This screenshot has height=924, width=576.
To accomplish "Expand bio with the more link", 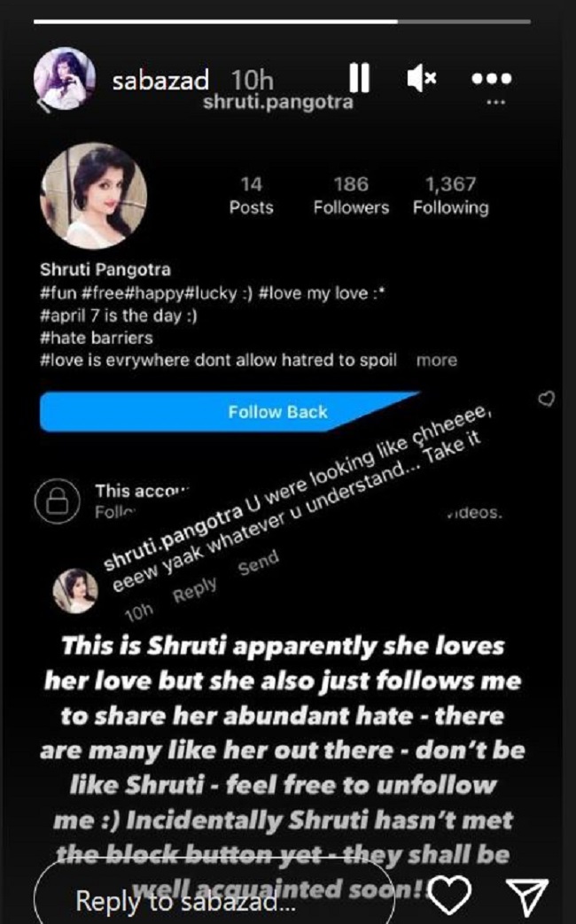I will pyautogui.click(x=436, y=360).
